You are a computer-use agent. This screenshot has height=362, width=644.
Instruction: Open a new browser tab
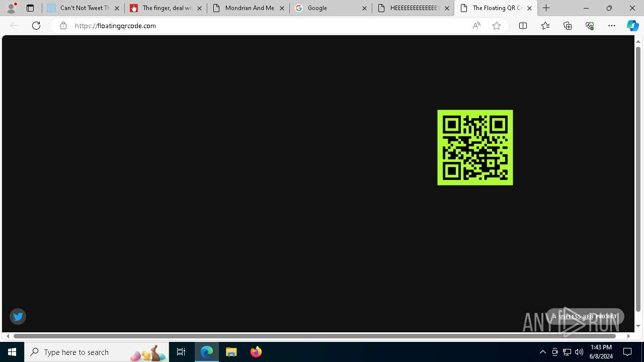(546, 8)
